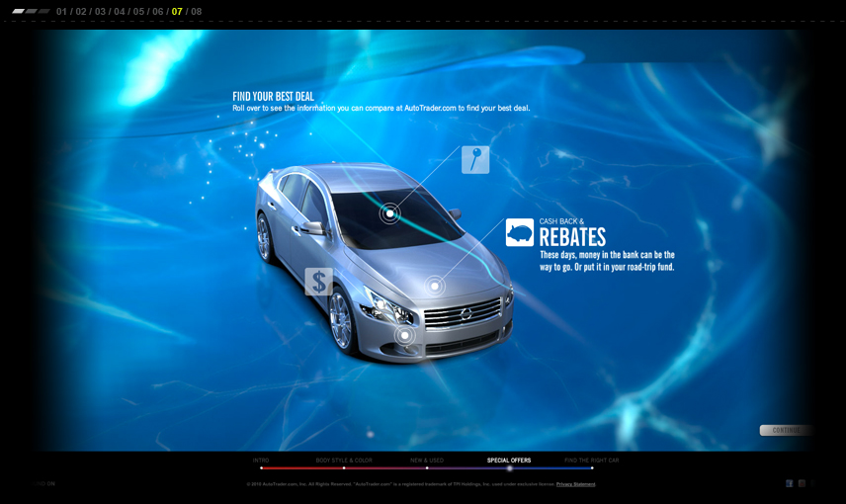Jump to slide 04 in the top counter
Image resolution: width=846 pixels, height=504 pixels.
[x=120, y=11]
